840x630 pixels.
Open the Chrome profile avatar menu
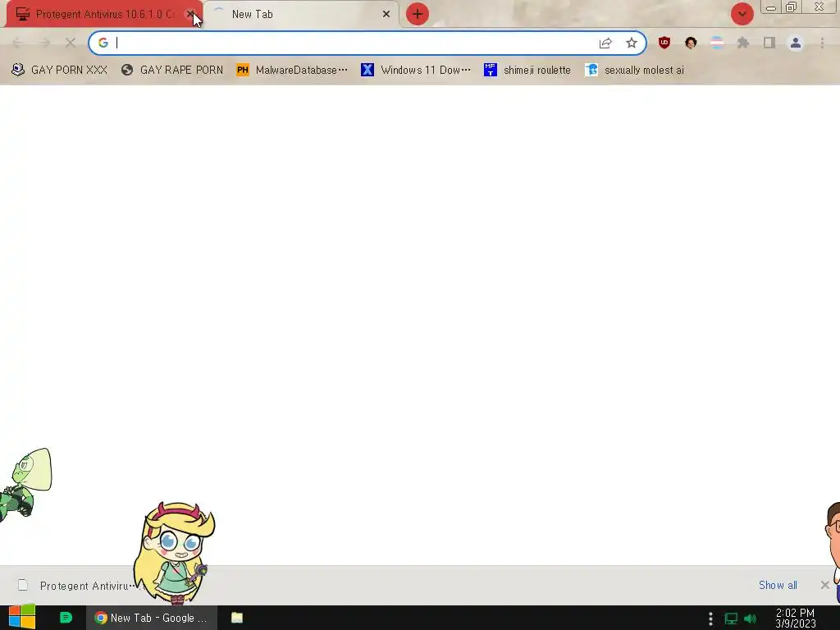(796, 43)
